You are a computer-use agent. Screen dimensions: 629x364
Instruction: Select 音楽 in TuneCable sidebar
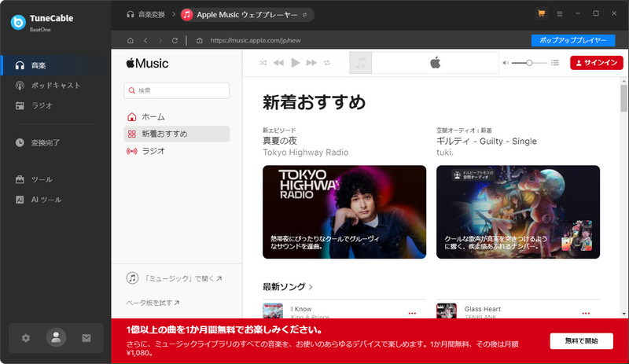coord(56,65)
